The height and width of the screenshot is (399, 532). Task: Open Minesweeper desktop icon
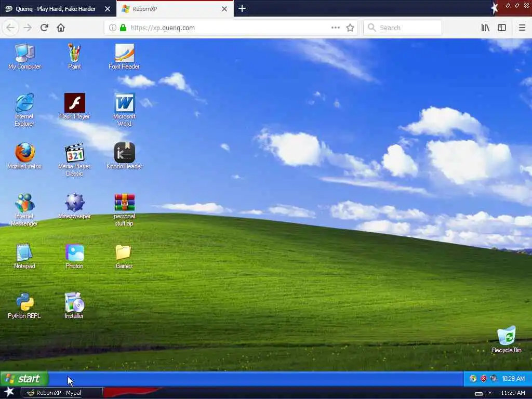coord(74,206)
